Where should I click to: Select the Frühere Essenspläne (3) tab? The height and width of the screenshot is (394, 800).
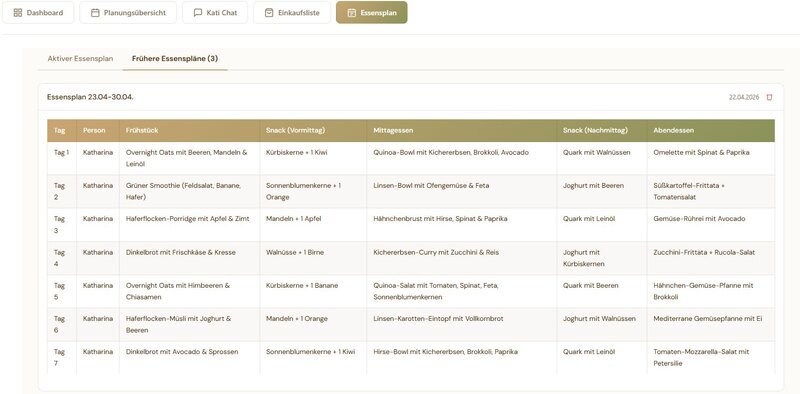pyautogui.click(x=175, y=59)
